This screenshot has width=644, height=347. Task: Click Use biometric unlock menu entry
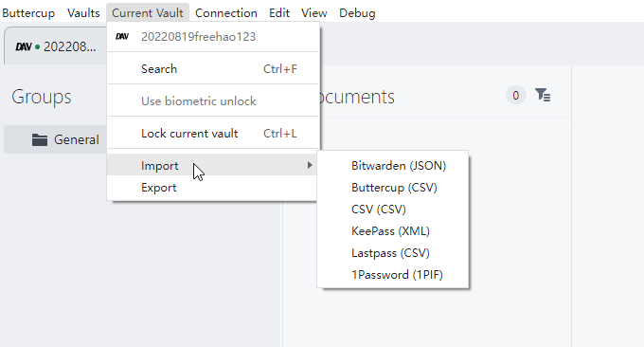pyautogui.click(x=213, y=101)
